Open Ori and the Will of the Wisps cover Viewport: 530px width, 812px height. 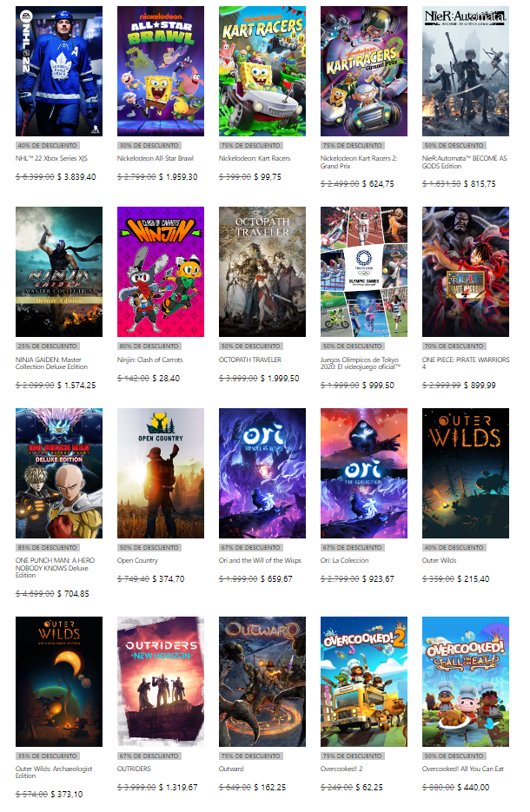[262, 473]
